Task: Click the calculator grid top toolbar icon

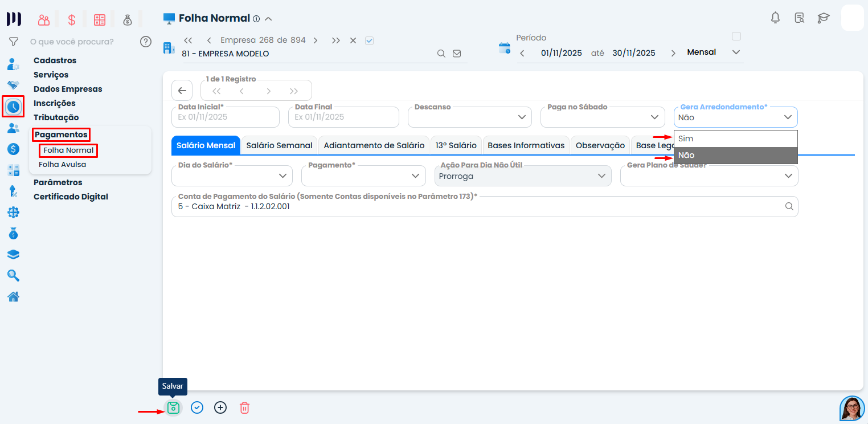Action: click(x=100, y=20)
